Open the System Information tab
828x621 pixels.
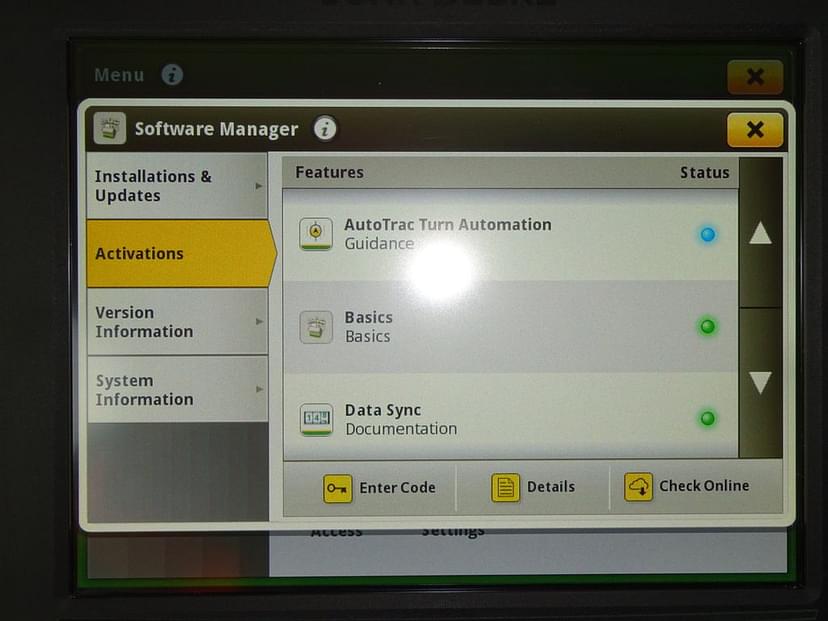tap(177, 389)
